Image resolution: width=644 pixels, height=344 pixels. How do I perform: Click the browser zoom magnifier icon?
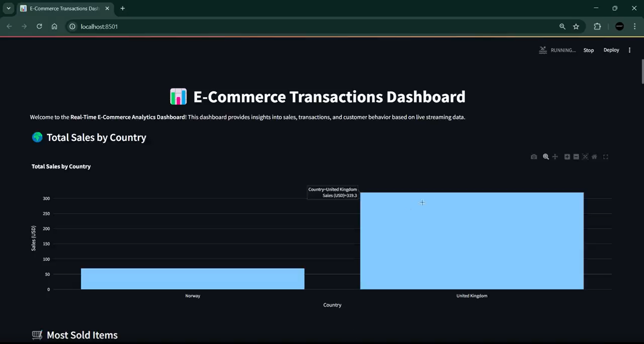[x=562, y=27]
